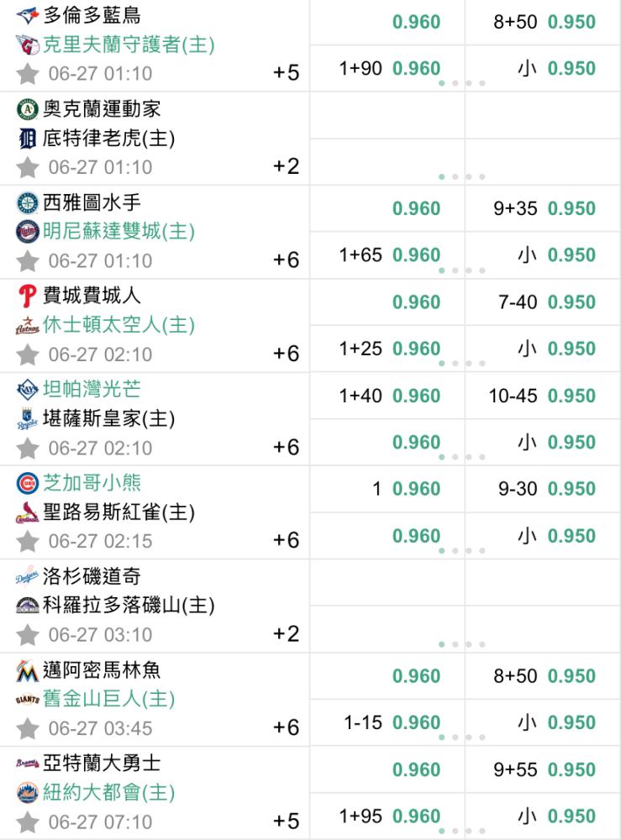Click the Philadelphia Phillies P logo

(28, 296)
